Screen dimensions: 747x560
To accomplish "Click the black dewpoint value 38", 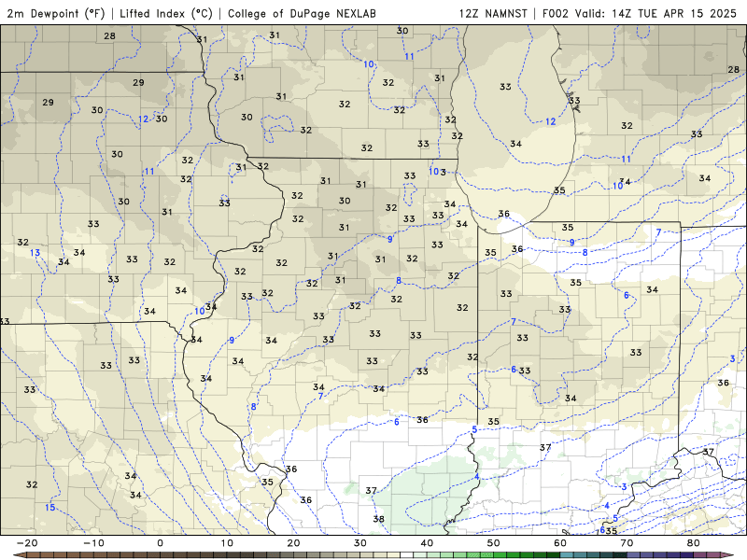I will (379, 519).
